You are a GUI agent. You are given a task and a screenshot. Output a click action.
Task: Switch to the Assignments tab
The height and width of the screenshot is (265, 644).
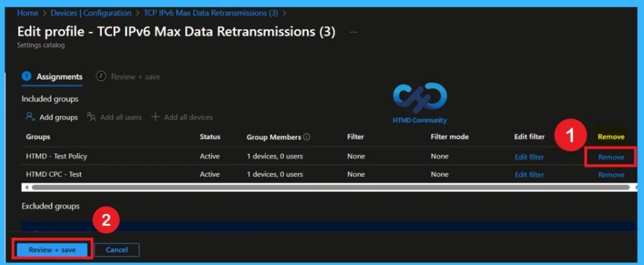pos(52,77)
